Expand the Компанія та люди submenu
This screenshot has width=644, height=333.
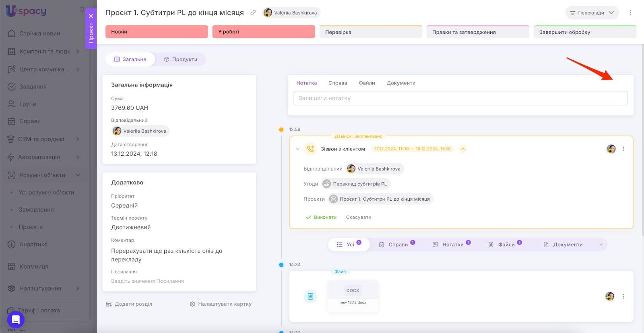point(78,51)
